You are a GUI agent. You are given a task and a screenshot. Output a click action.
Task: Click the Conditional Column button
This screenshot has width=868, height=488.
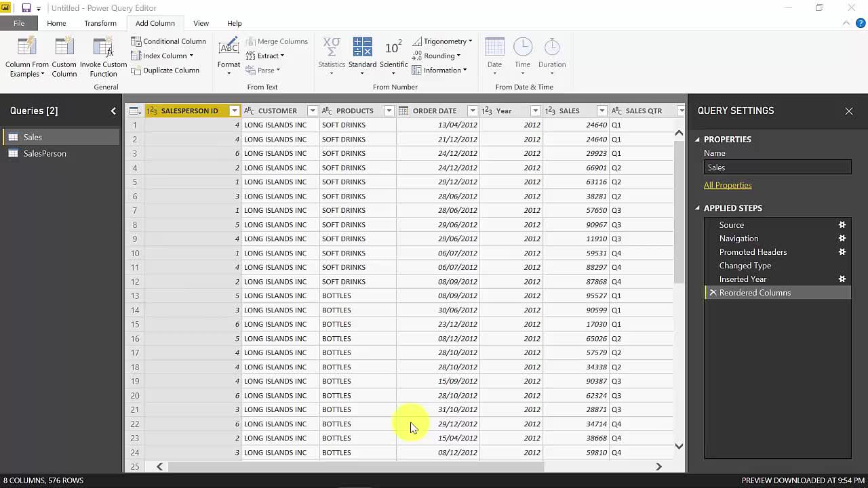[x=169, y=41]
